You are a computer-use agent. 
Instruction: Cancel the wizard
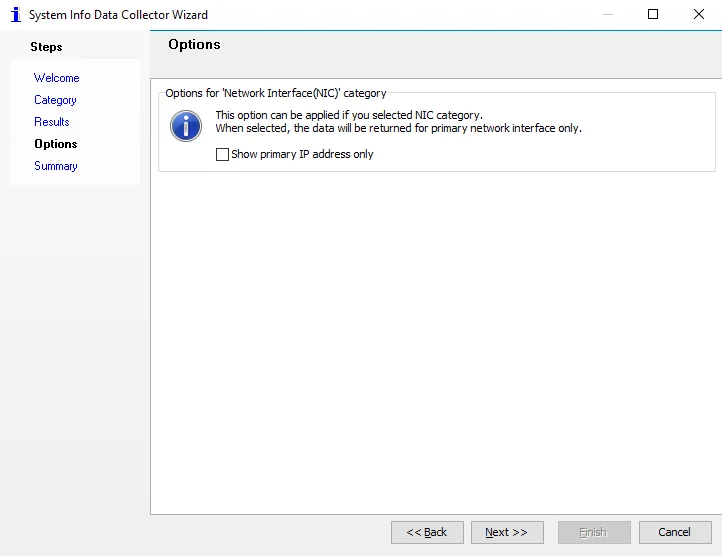pos(675,533)
